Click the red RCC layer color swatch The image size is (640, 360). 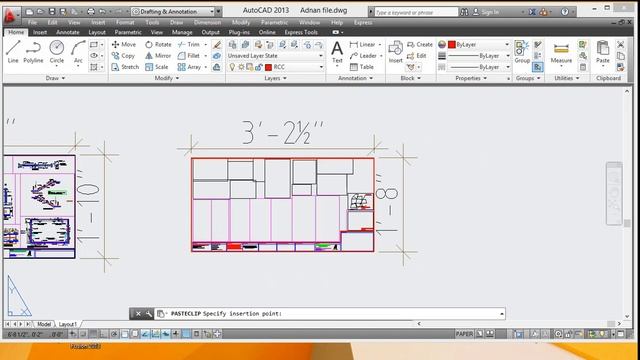tap(268, 67)
